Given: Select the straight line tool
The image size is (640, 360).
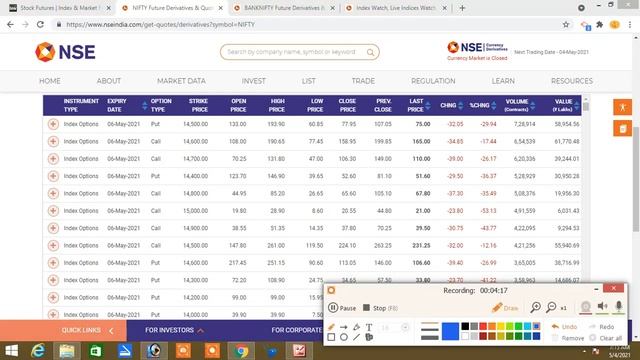Looking at the screenshot, I should [x=356, y=337].
